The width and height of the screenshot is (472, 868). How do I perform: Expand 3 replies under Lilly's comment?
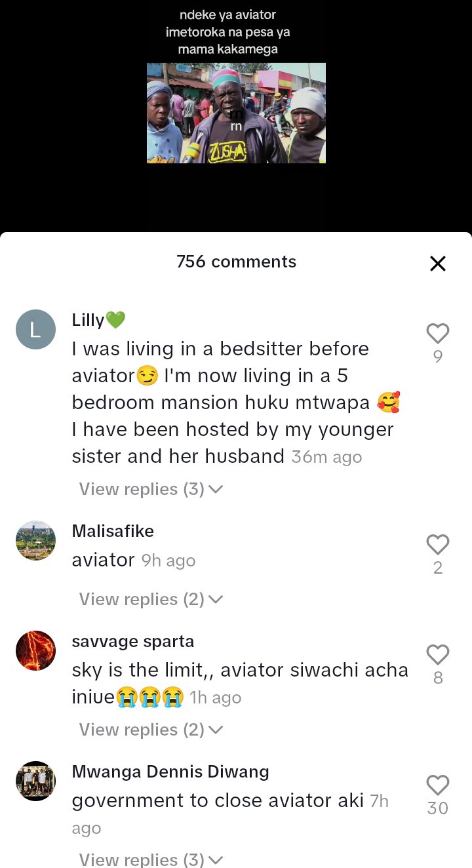click(x=151, y=489)
